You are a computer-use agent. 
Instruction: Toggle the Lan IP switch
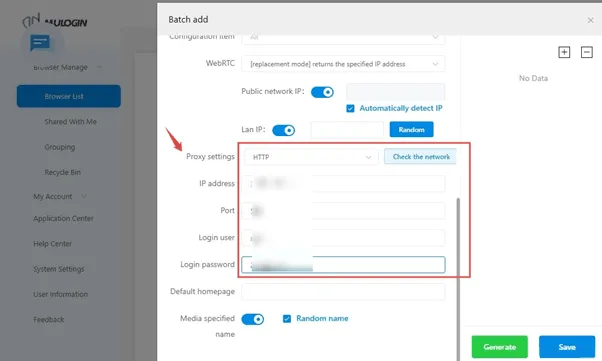click(283, 131)
